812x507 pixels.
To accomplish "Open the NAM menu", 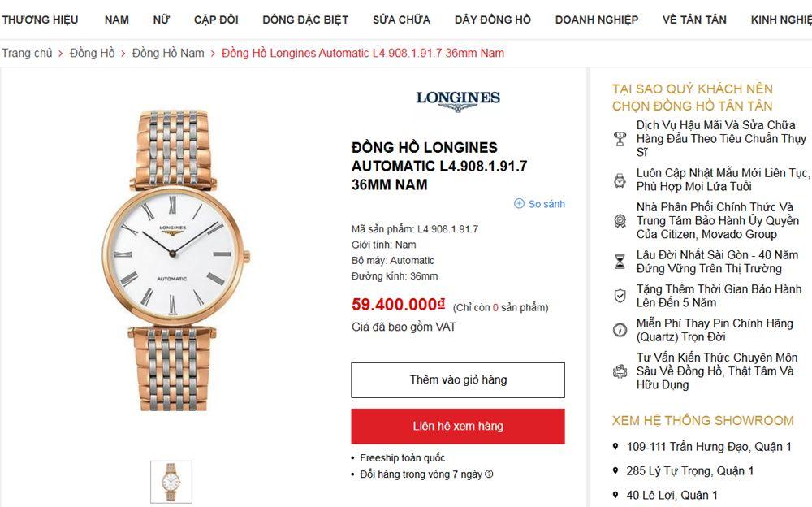I will pos(117,19).
